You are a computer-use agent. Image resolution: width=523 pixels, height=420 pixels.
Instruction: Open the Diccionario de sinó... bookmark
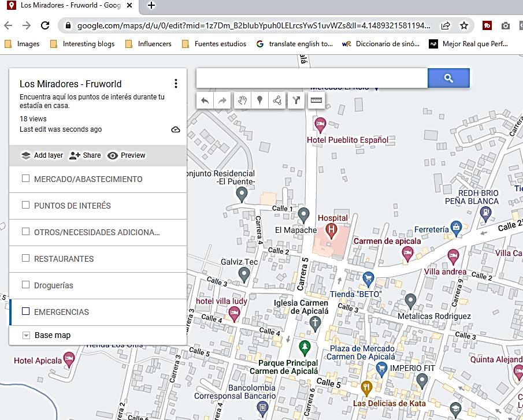[x=381, y=44]
